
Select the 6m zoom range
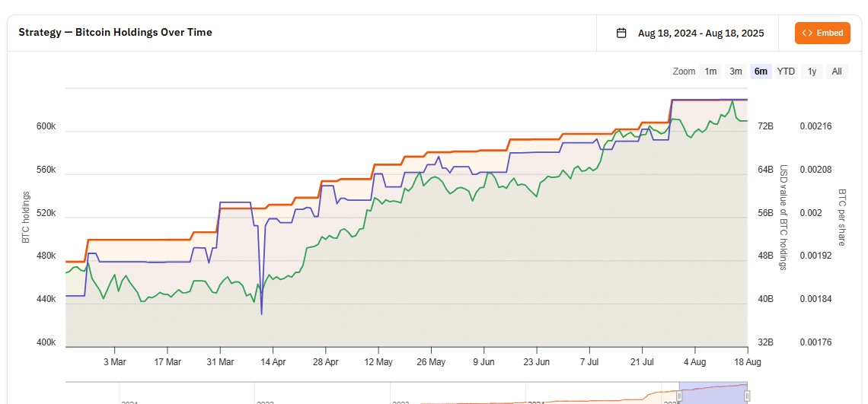click(x=761, y=72)
